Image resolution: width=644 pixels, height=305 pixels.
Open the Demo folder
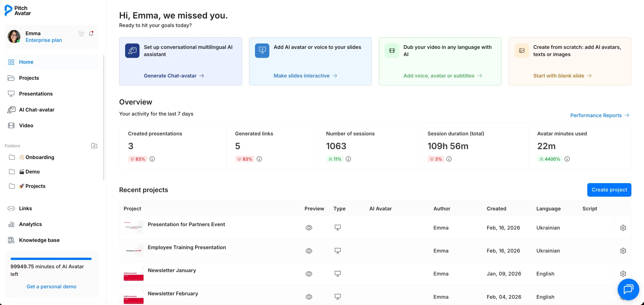[24, 172]
